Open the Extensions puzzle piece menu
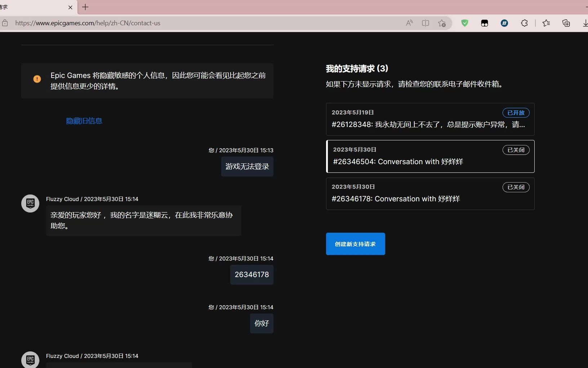 (x=524, y=23)
